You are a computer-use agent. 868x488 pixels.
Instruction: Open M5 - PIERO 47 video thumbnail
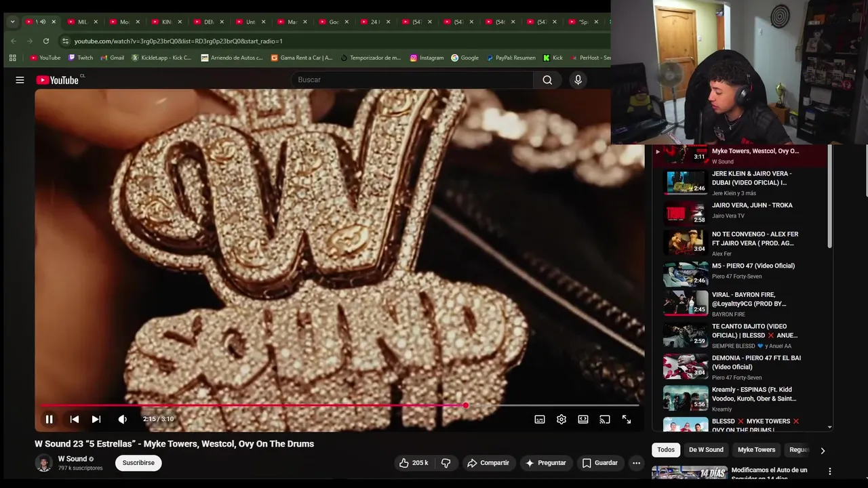pos(686,274)
